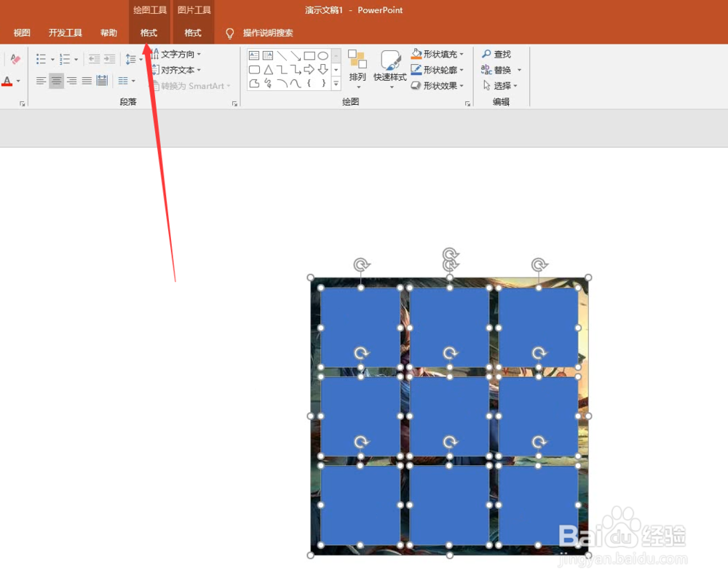Expand the numbering dropdown arrow

[76, 60]
